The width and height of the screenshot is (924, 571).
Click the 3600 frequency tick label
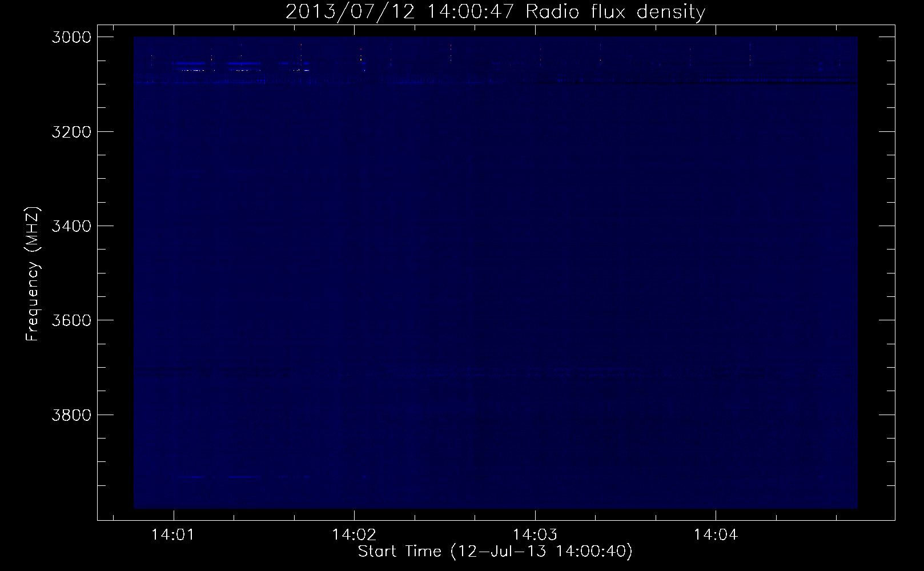[x=71, y=320]
